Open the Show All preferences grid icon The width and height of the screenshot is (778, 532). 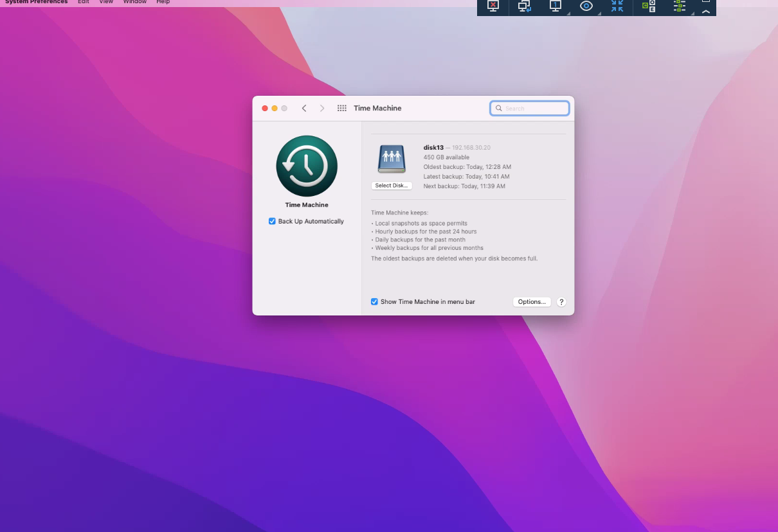(x=342, y=109)
